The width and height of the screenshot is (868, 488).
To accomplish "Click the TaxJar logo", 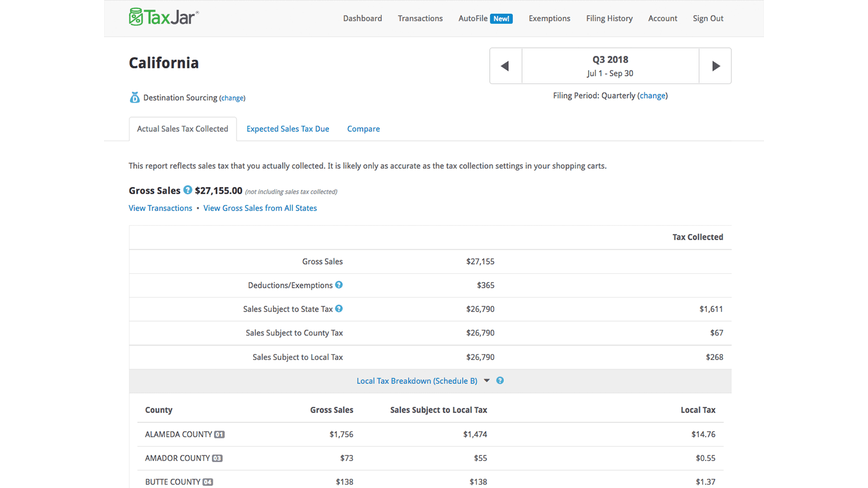I will click(x=163, y=17).
